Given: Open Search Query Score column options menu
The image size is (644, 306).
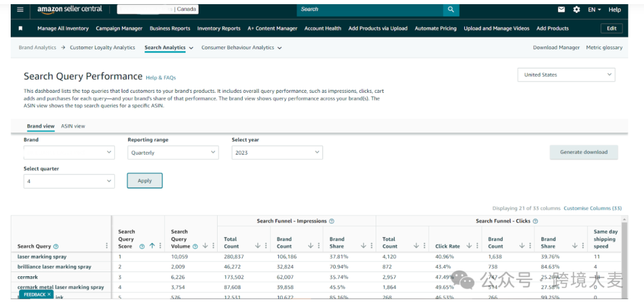Looking at the screenshot, I should (x=160, y=246).
